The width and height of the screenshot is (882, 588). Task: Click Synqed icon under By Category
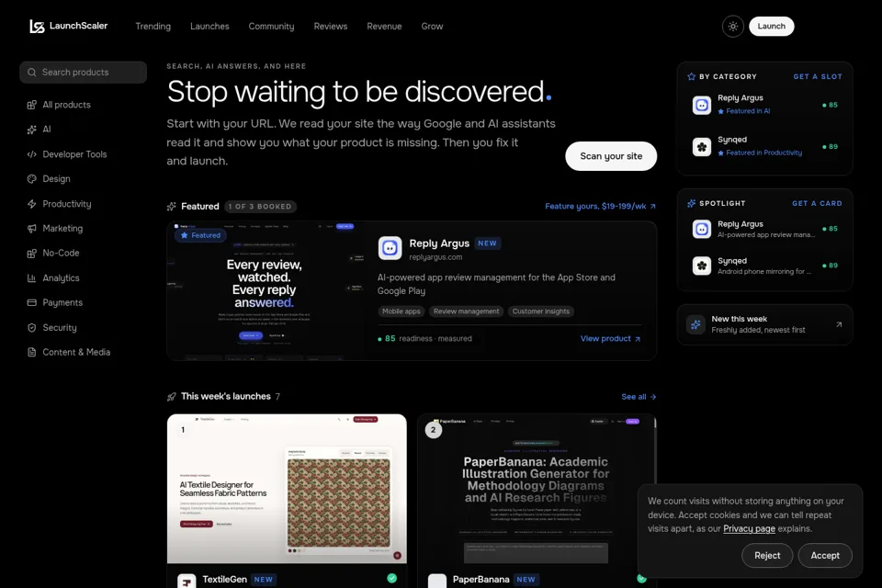point(701,147)
